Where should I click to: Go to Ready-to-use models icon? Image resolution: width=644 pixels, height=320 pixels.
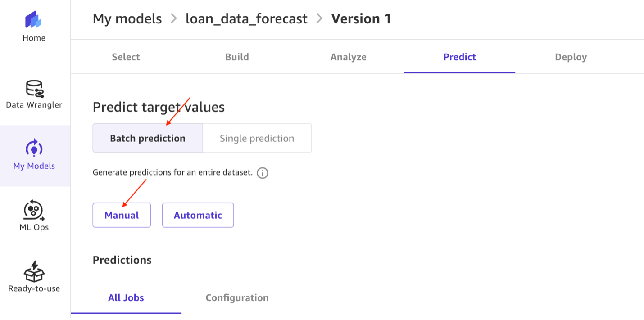point(34,272)
